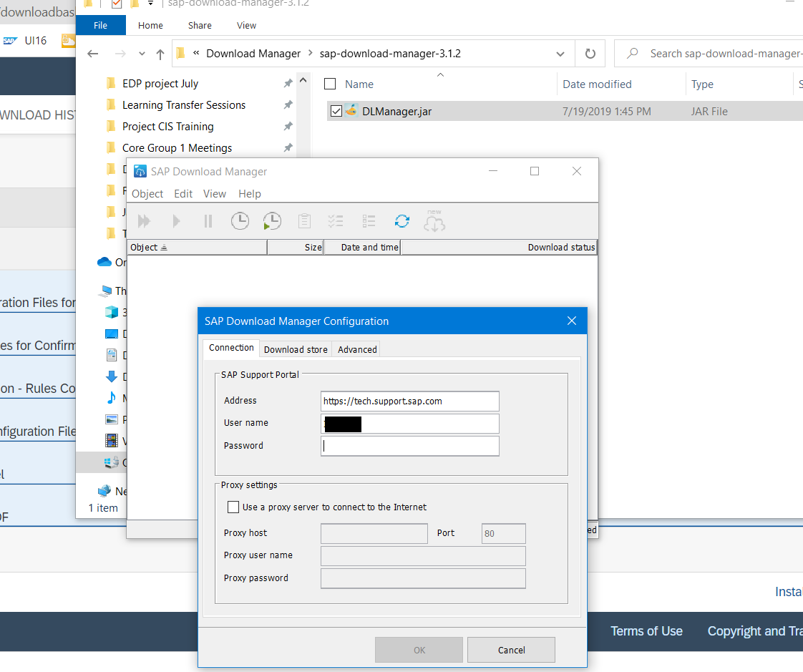The width and height of the screenshot is (803, 672).
Task: Select the This PC computer icon
Action: (x=105, y=291)
